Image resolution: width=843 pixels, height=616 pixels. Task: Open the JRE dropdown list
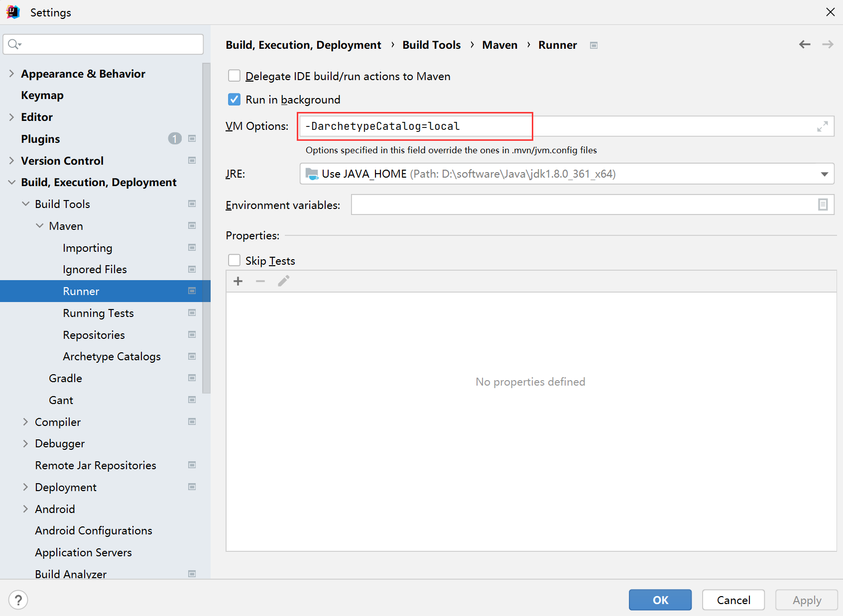[x=824, y=174]
